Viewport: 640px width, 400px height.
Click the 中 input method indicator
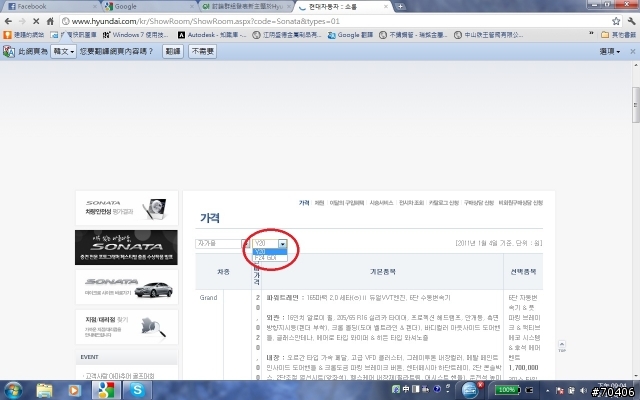[x=406, y=389]
